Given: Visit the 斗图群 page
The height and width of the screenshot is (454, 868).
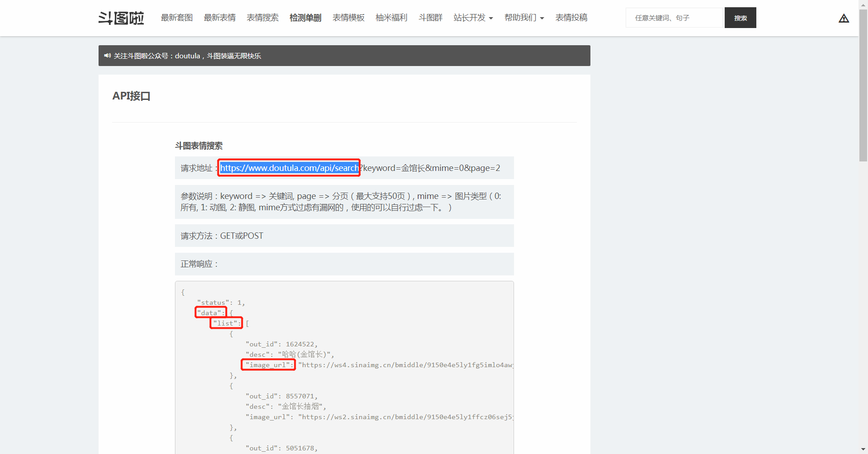Looking at the screenshot, I should (430, 18).
